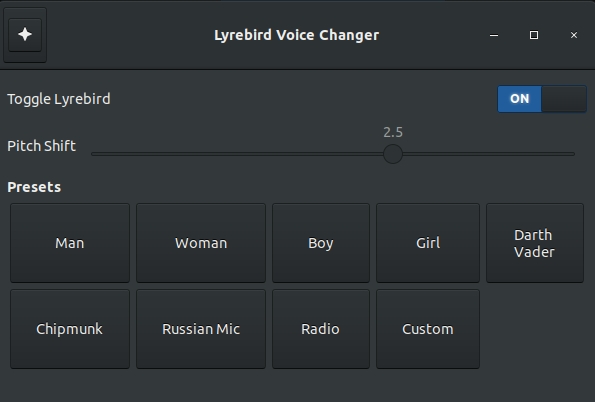Apply the Radio voice preset
This screenshot has height=402, width=595.
pos(321,329)
